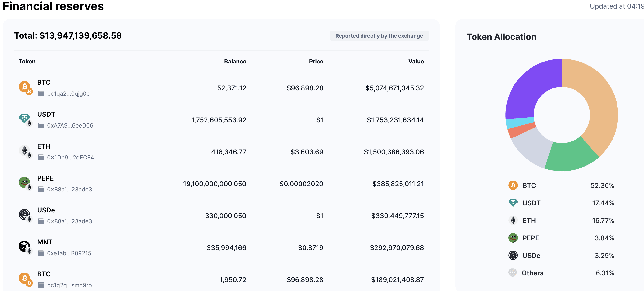Screen dimensions: 644x291
Task: Click the BTC 52.36% allocation percentage
Action: (602, 185)
